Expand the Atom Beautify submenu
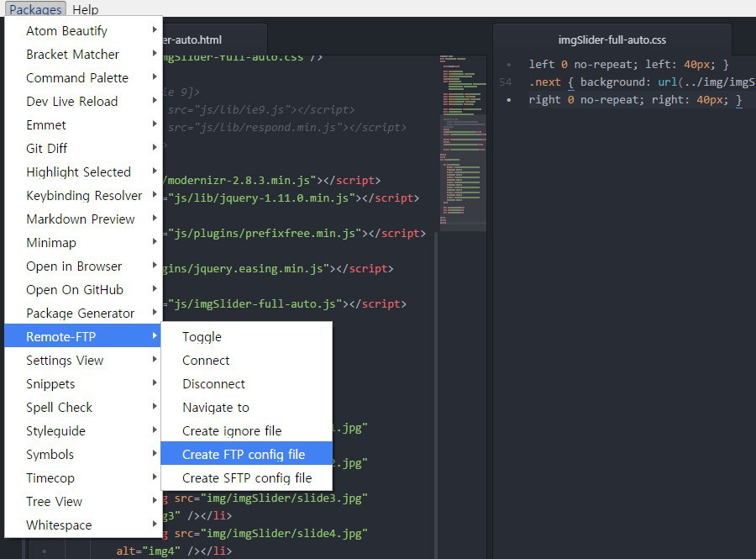This screenshot has height=559, width=756. point(83,31)
